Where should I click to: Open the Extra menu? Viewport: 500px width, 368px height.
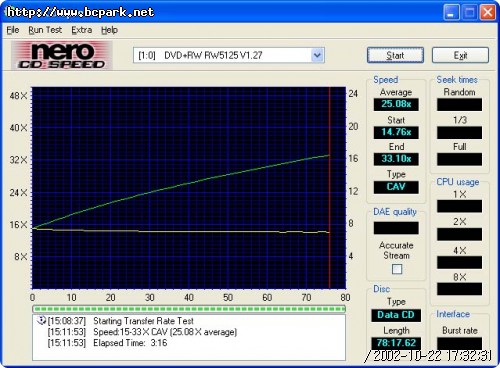point(82,30)
